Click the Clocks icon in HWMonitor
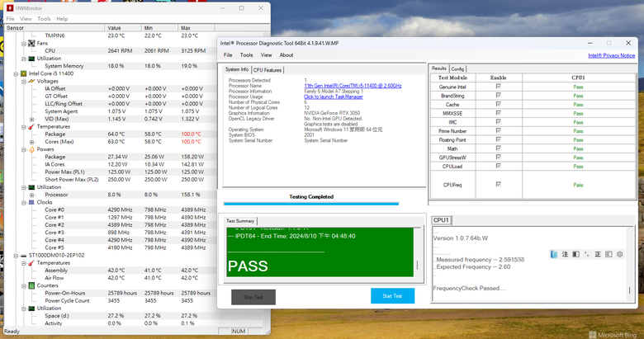This screenshot has width=644, height=339. coord(31,202)
